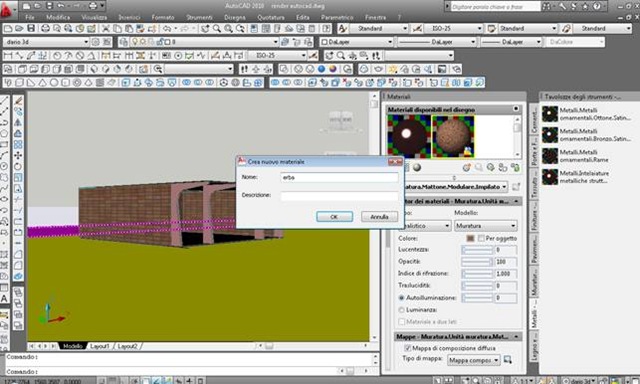
Task: Select the Move tool in left toolbar
Action: (x=18, y=155)
